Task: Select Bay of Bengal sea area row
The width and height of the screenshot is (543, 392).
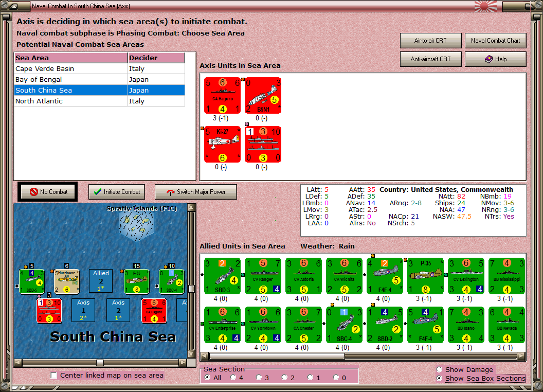Action: 99,79
